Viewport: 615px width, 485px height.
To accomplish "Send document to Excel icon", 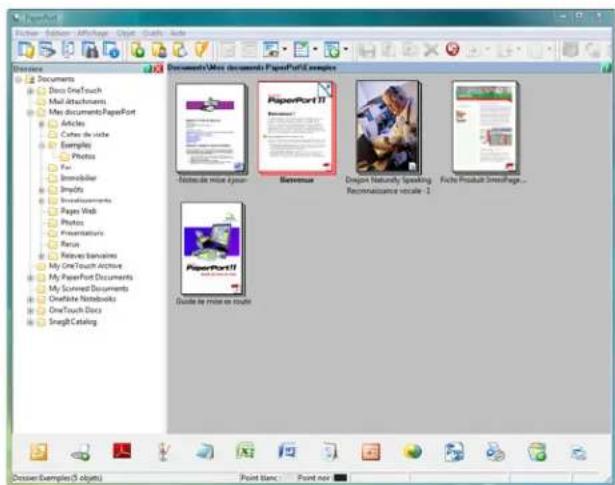I will pyautogui.click(x=246, y=452).
